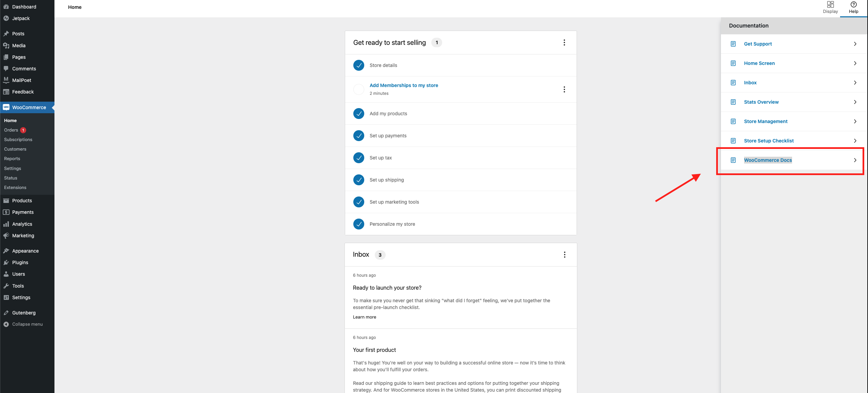Click the Feedback form icon
Viewport: 868px width, 393px height.
point(6,92)
